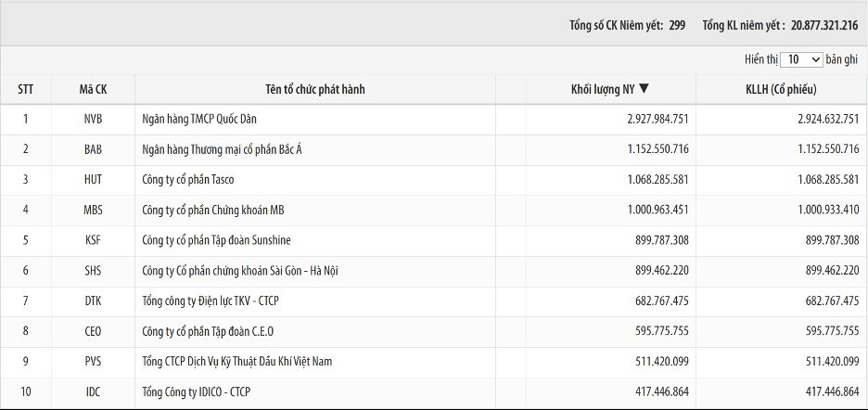Select Công ty cổ phần Chứng khoán MB
The height and width of the screenshot is (410, 868).
213,211
